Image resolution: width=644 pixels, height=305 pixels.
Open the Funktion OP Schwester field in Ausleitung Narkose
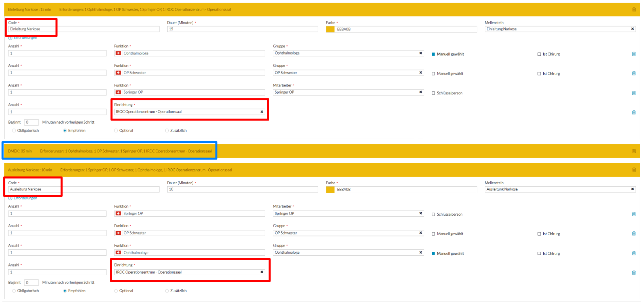[193, 233]
